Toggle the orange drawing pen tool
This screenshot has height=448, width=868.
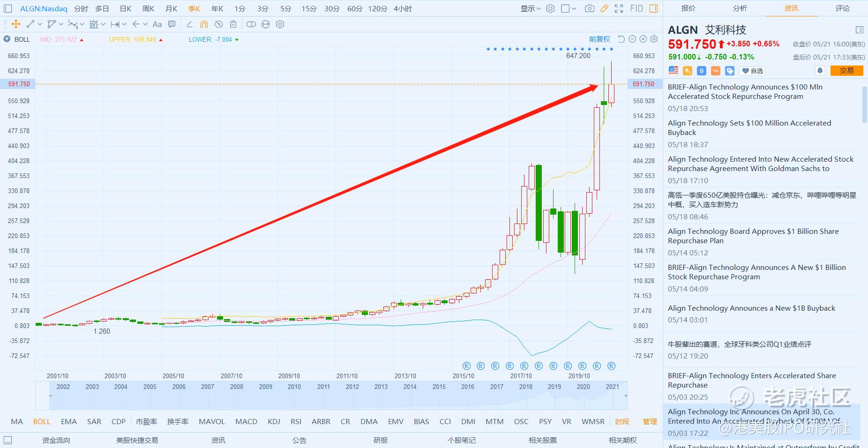click(x=605, y=8)
